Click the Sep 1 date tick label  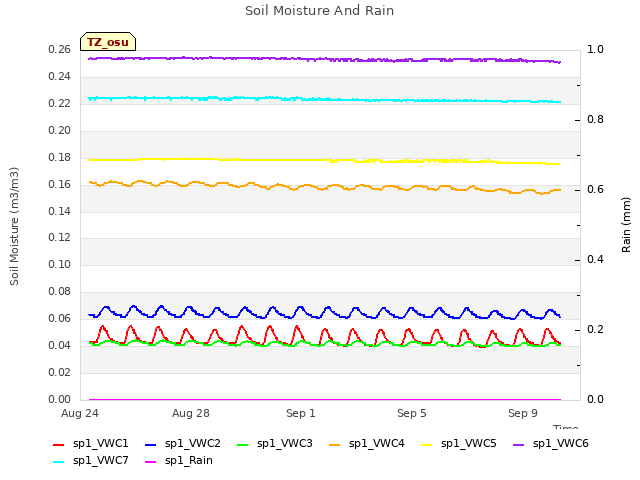coord(301,413)
